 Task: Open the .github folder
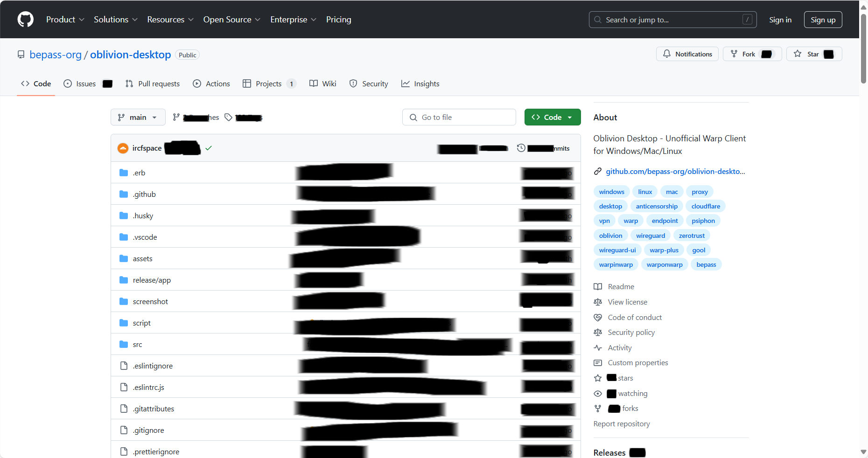[144, 194]
